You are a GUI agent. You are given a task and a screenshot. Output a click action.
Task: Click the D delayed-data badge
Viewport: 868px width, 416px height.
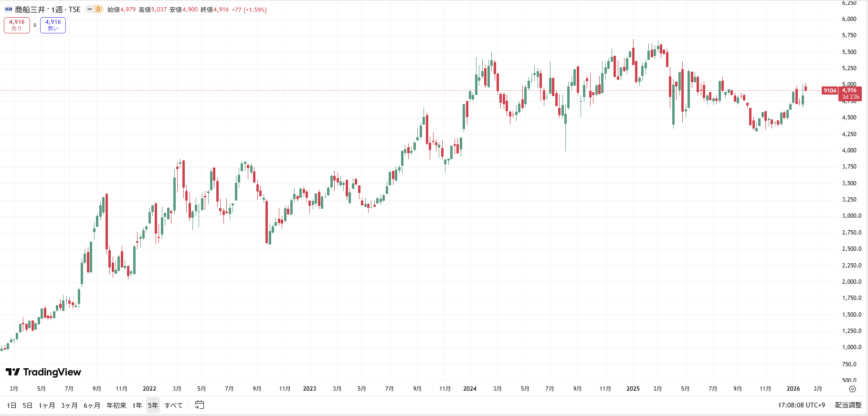[98, 10]
